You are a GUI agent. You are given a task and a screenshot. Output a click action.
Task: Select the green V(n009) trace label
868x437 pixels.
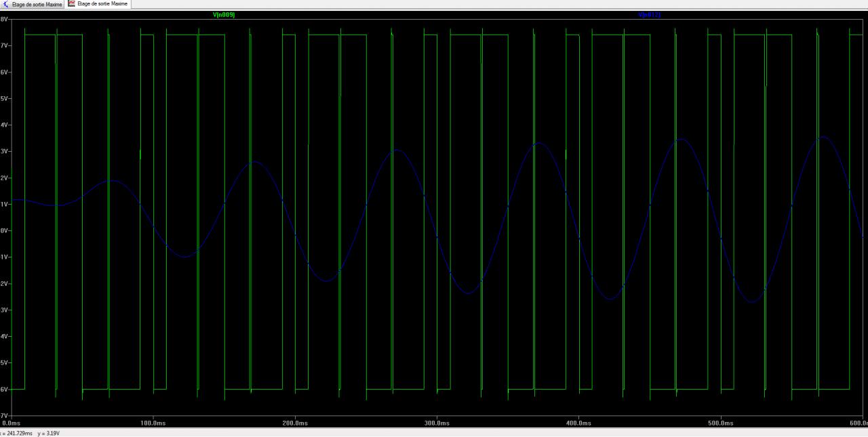pos(224,14)
